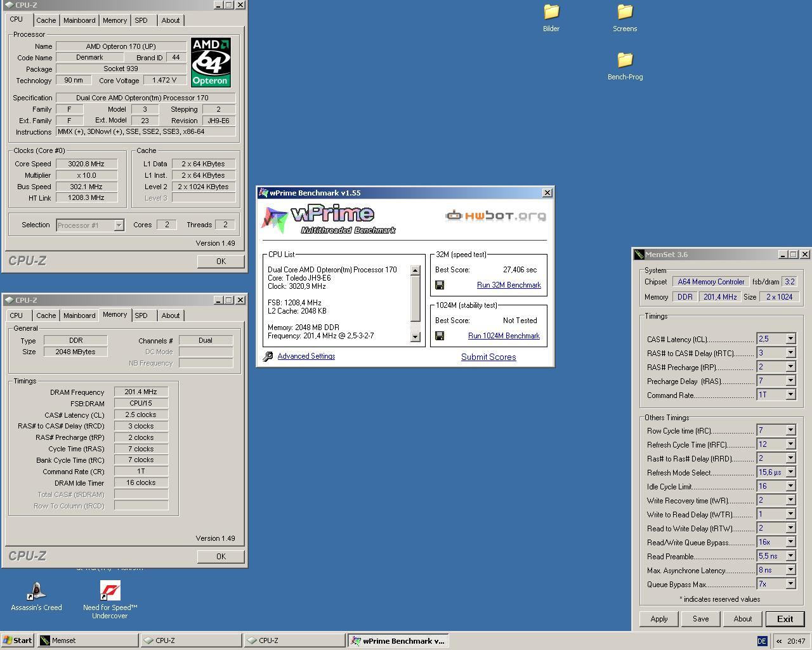This screenshot has width=812, height=650.
Task: Click OK in lower CPU-Z Memory window
Action: pyautogui.click(x=221, y=557)
